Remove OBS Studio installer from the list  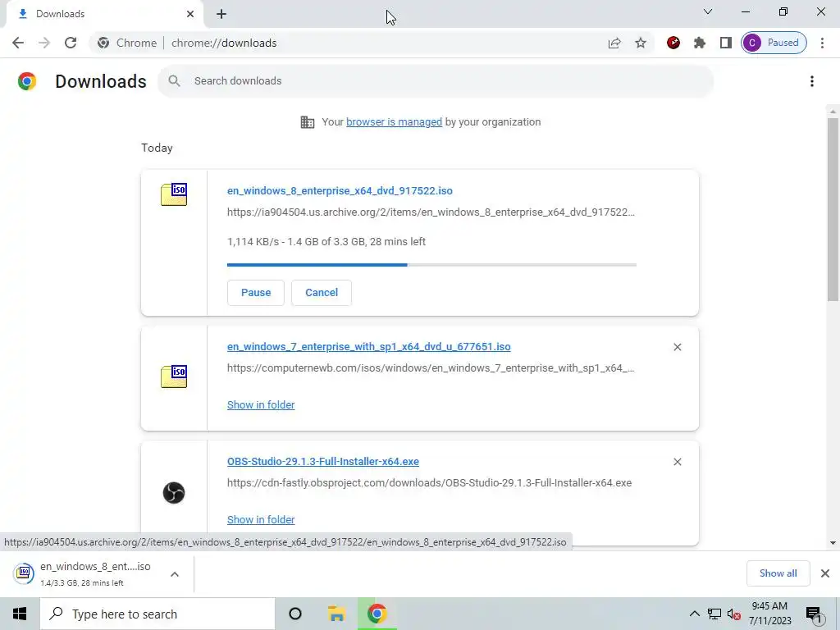(x=678, y=462)
